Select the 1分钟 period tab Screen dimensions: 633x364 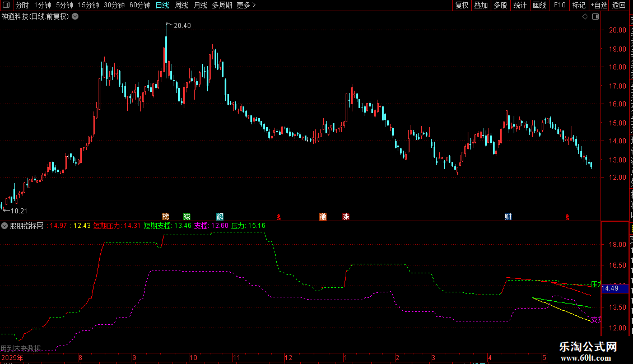click(43, 5)
